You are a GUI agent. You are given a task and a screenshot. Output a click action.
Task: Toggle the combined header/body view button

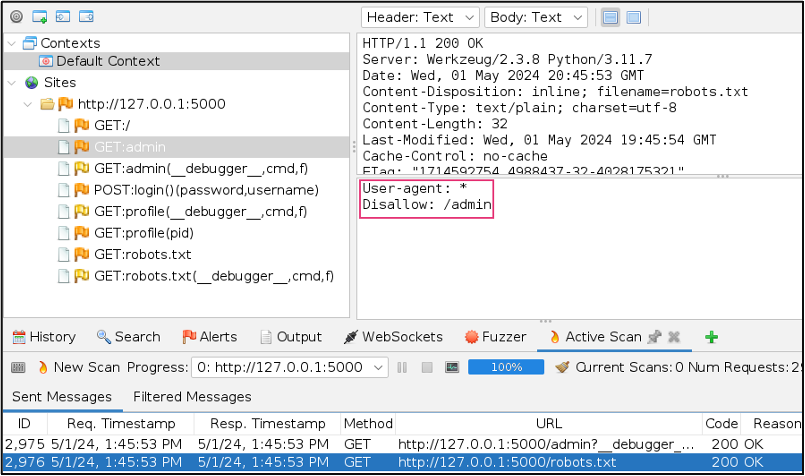pyautogui.click(x=634, y=17)
